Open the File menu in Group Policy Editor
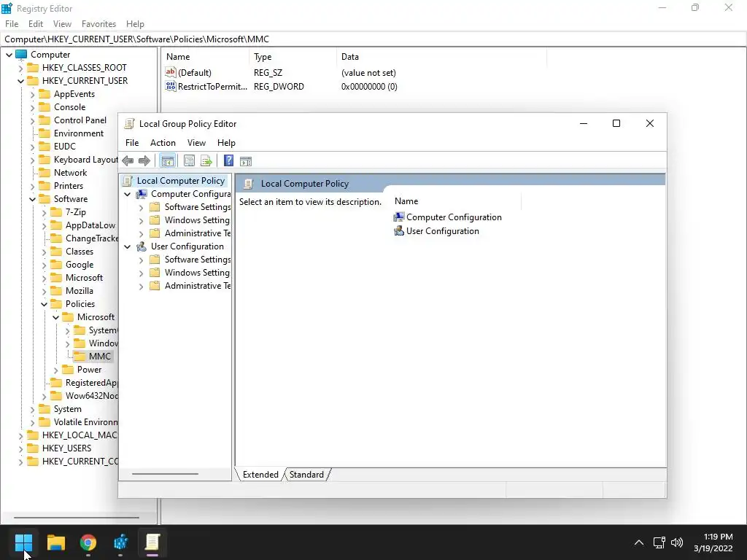747x560 pixels. pos(132,143)
